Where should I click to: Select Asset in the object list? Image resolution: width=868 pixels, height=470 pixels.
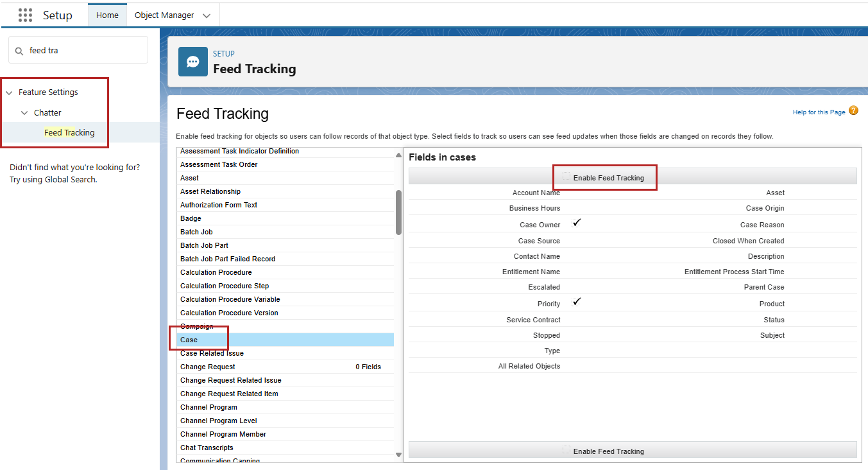click(x=285, y=178)
